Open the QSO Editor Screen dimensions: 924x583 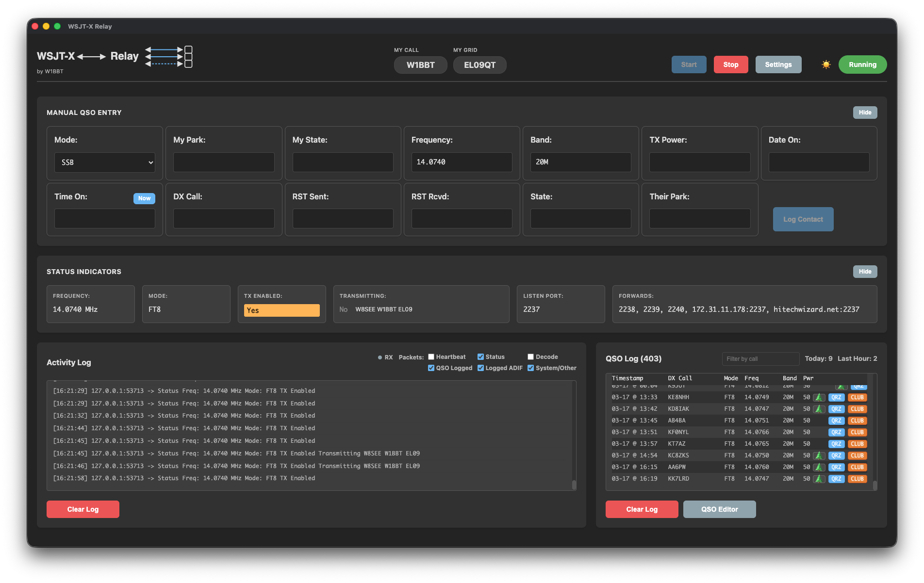(x=719, y=509)
